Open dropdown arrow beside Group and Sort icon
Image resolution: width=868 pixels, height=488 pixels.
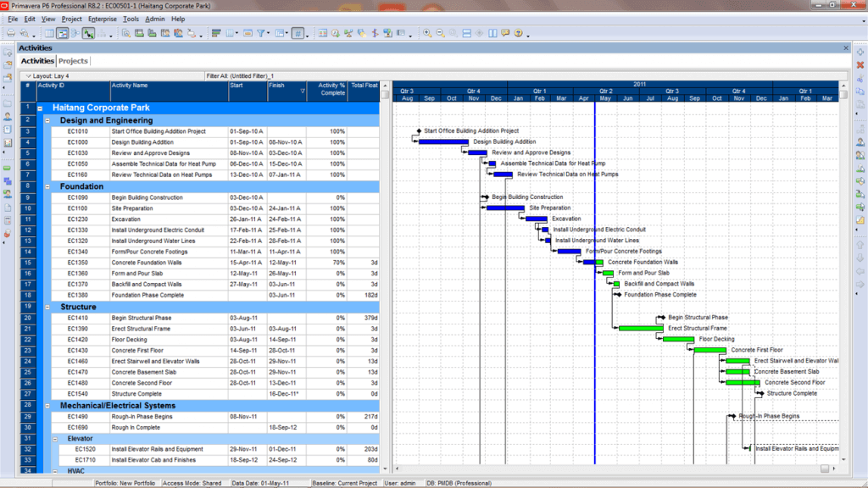pyautogui.click(x=287, y=34)
